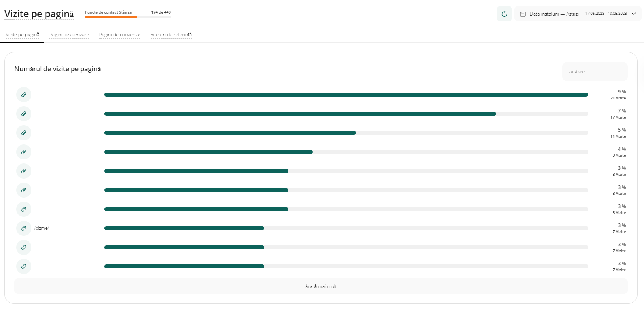644x309 pixels.
Task: Open the /cizme/ page link
Action: [x=42, y=228]
